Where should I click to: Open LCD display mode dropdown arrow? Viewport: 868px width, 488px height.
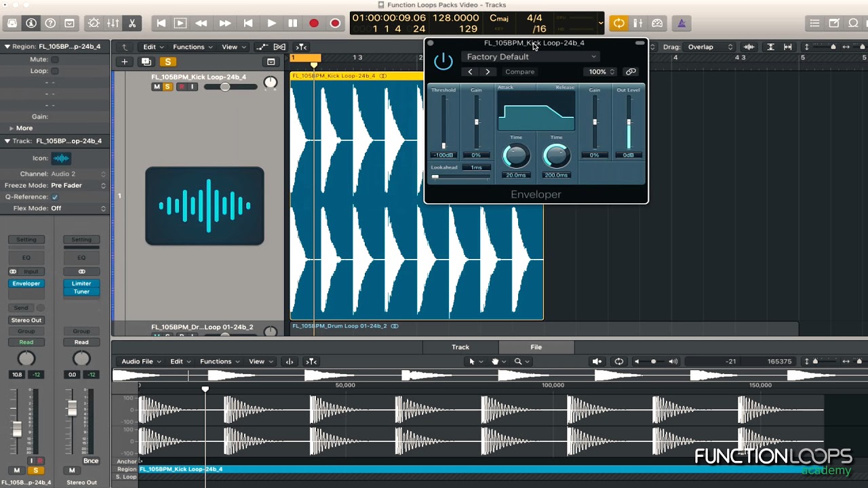(600, 23)
